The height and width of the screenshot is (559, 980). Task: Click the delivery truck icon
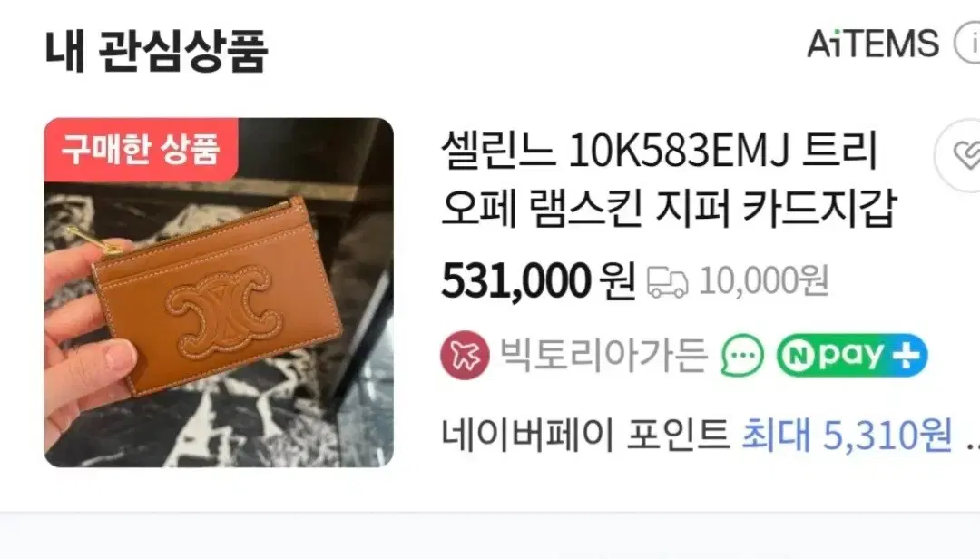point(667,282)
